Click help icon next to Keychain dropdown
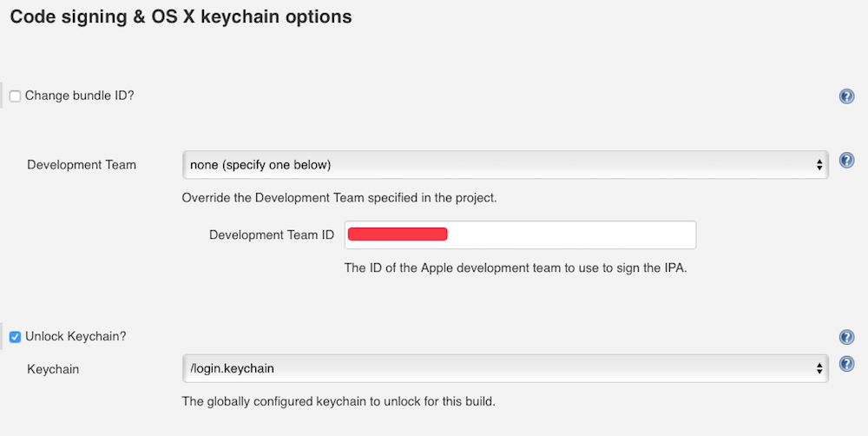The height and width of the screenshot is (436, 868). coord(846,364)
